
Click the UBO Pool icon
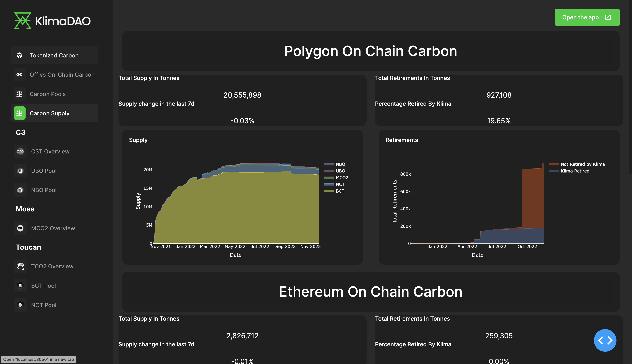20,171
